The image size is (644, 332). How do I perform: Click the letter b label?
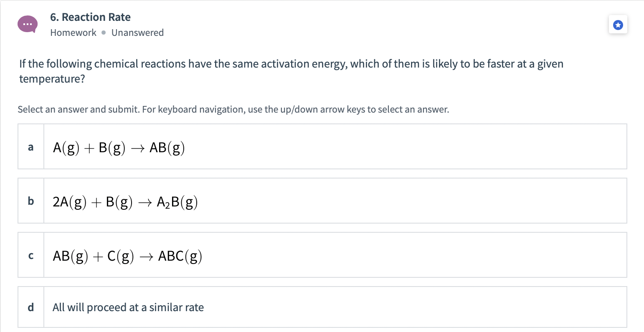(30, 201)
